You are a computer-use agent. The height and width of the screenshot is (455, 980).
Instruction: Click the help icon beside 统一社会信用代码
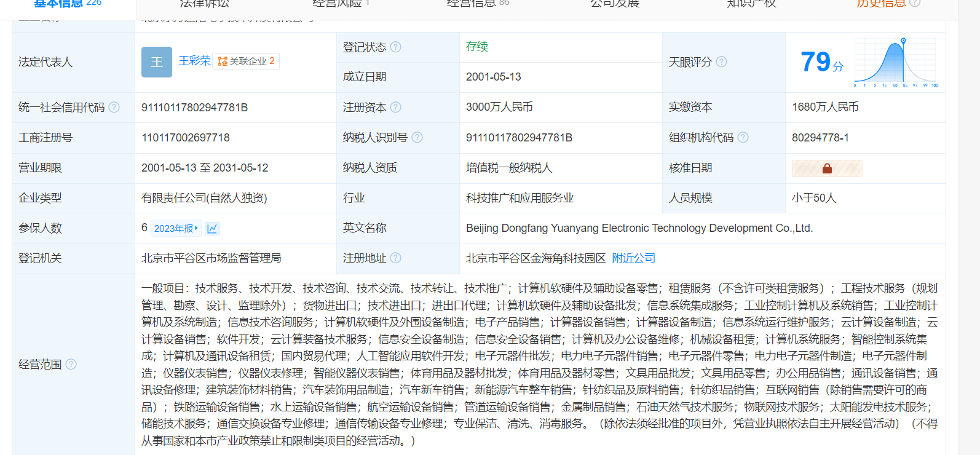coord(114,107)
